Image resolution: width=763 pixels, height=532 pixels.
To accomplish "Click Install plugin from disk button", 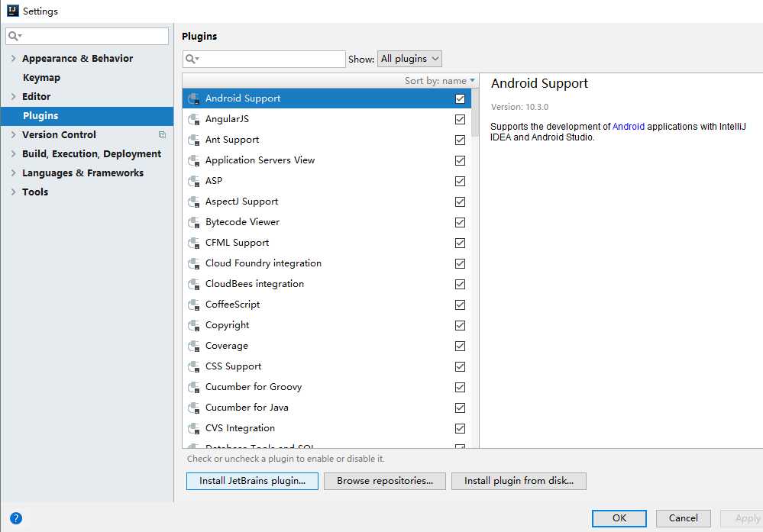I will pos(519,481).
